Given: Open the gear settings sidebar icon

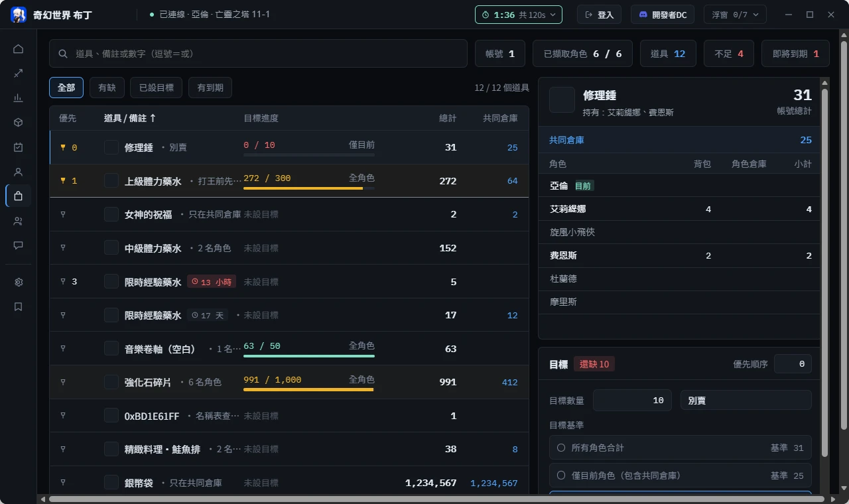Looking at the screenshot, I should click(x=18, y=283).
